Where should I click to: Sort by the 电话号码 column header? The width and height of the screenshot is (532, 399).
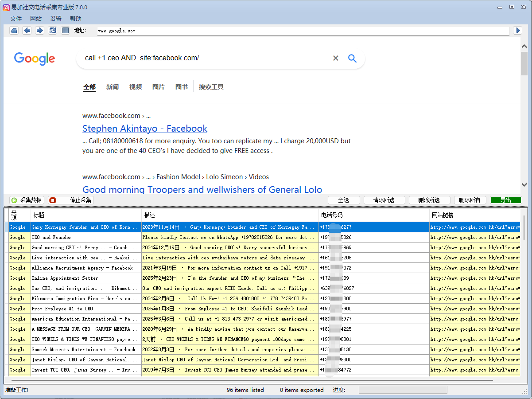tap(374, 215)
